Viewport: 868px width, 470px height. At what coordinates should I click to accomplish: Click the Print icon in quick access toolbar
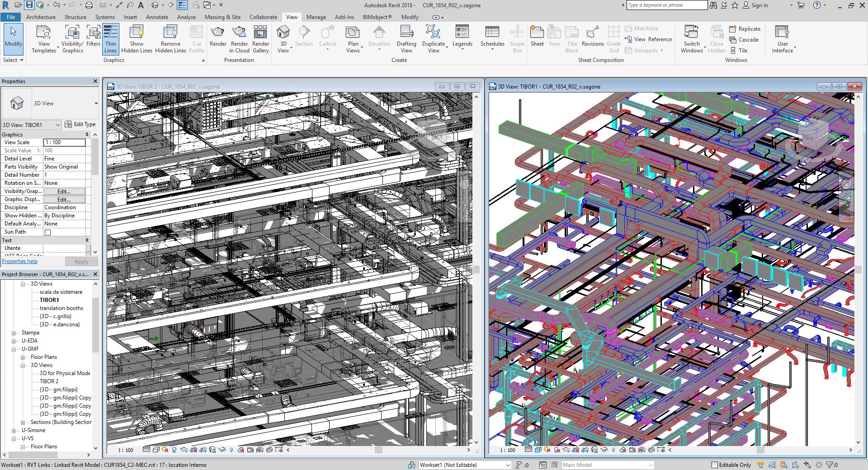pyautogui.click(x=89, y=5)
